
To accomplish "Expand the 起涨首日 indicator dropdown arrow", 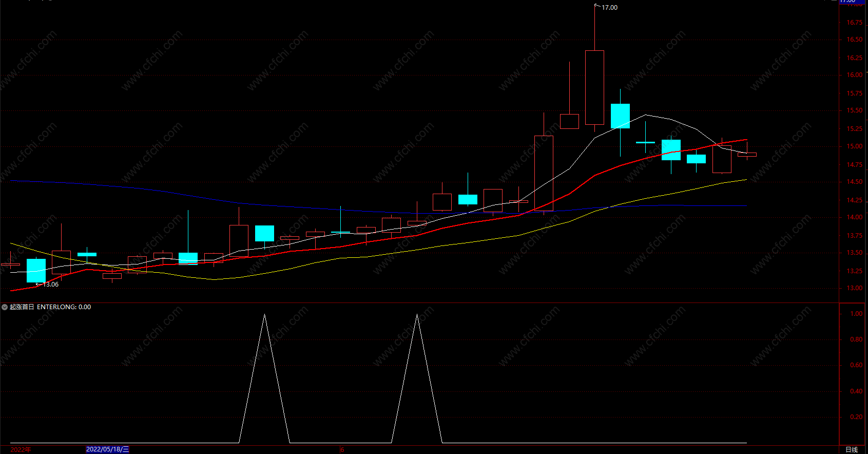I will tap(5, 307).
